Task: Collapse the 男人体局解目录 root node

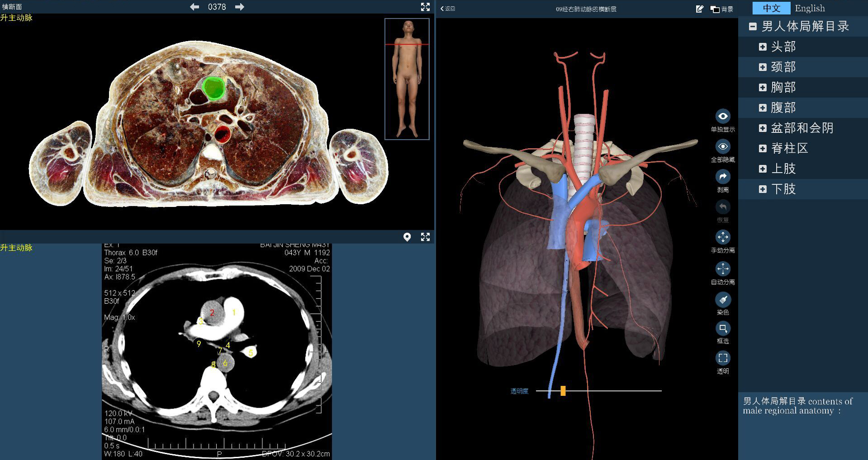Action: 753,27
